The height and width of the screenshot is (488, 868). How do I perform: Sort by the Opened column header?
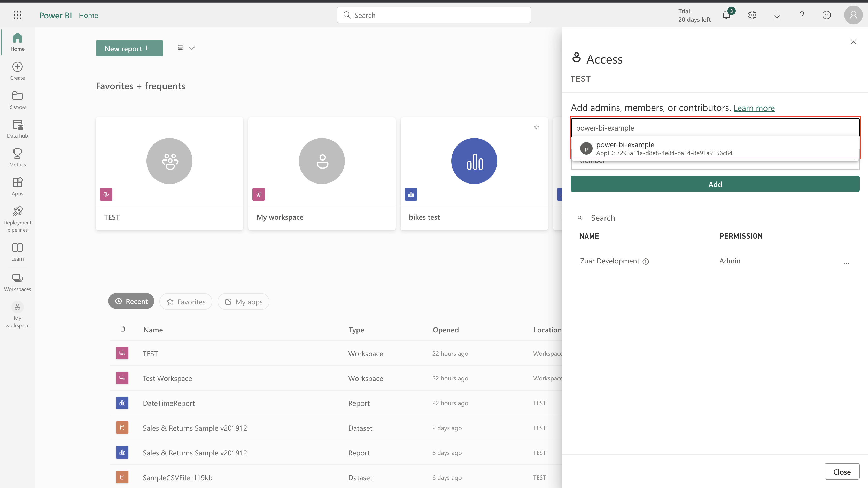click(x=445, y=330)
